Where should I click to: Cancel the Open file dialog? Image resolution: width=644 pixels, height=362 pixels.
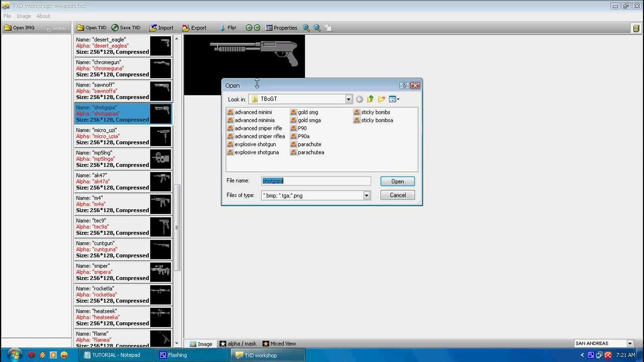click(397, 195)
